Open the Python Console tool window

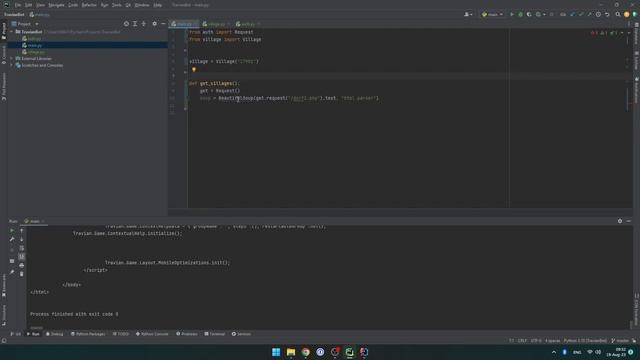click(x=152, y=334)
